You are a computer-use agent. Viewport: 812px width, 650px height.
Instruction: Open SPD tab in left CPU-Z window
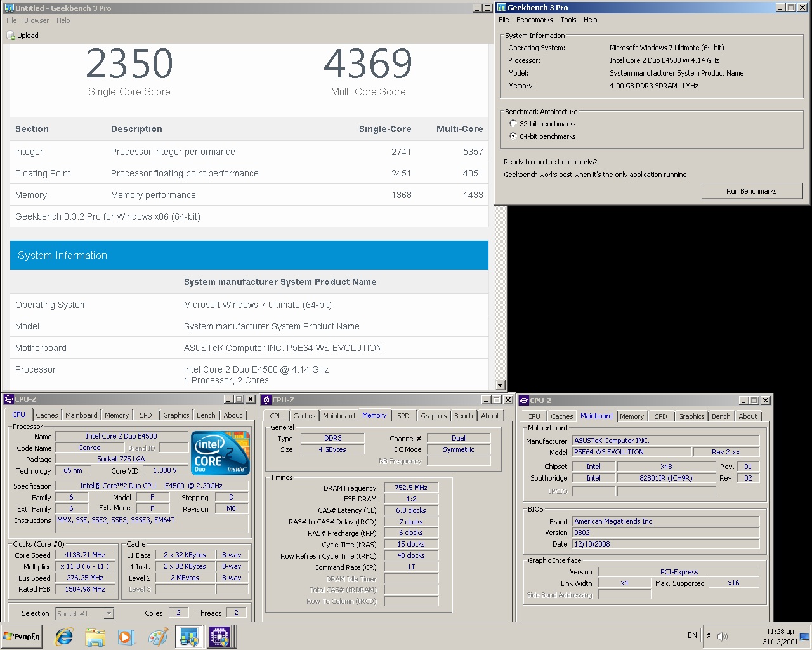146,415
